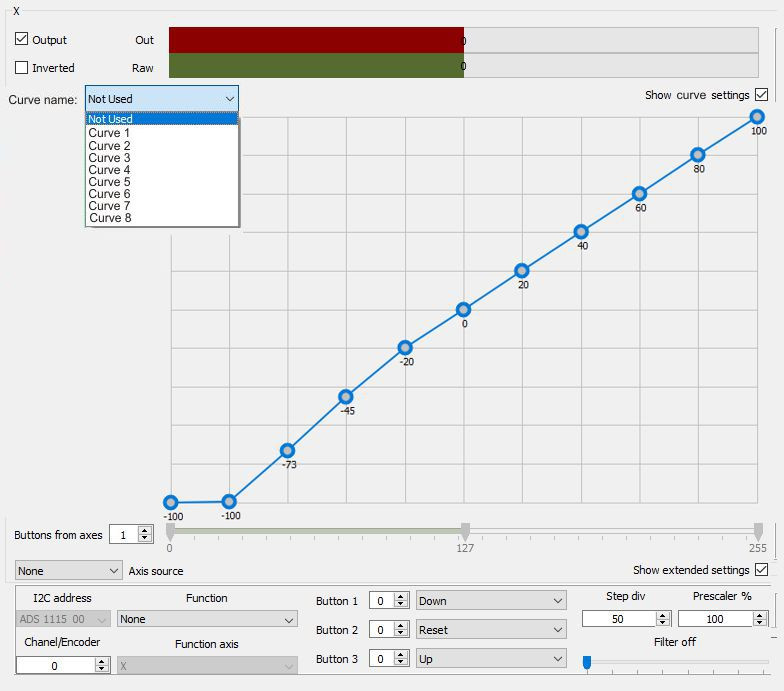Open the Function axis dropdown
This screenshot has height=691, width=784.
point(207,666)
